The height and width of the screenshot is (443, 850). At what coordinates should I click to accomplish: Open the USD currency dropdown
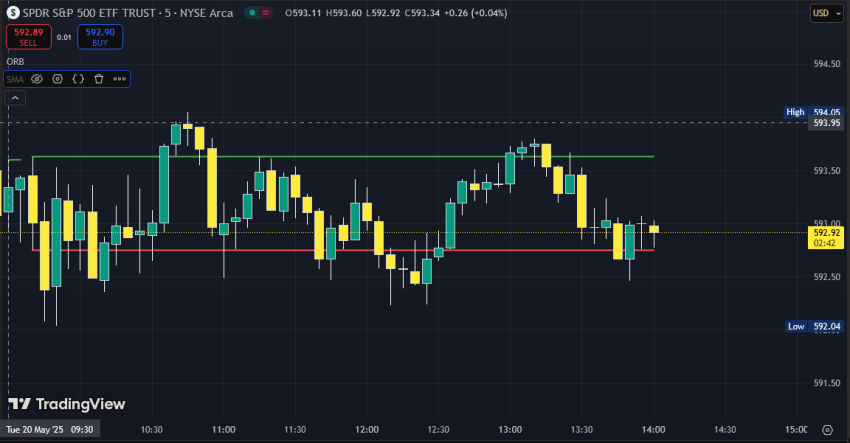tap(827, 13)
